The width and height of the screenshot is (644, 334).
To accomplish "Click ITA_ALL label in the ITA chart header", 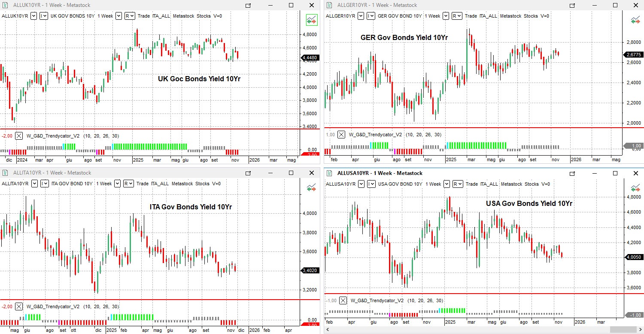I will tap(160, 184).
